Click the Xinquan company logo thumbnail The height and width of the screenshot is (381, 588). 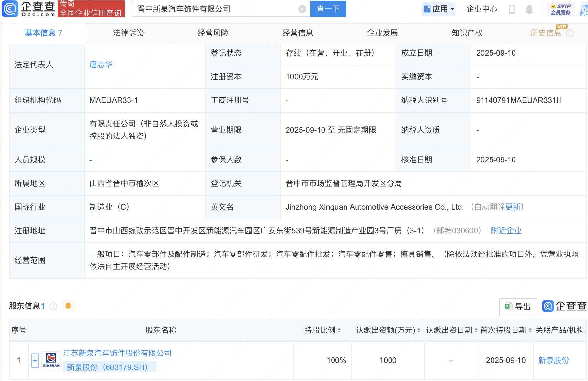(x=51, y=360)
